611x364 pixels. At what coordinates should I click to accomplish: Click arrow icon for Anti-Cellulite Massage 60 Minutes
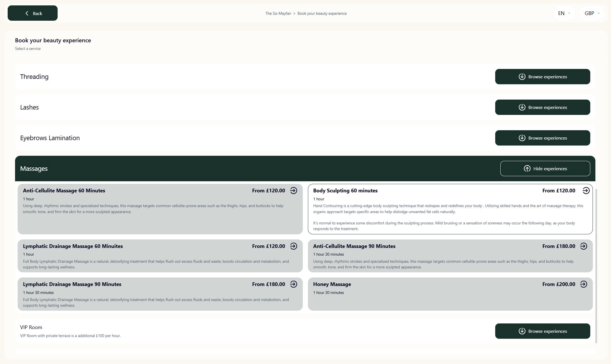(x=293, y=191)
